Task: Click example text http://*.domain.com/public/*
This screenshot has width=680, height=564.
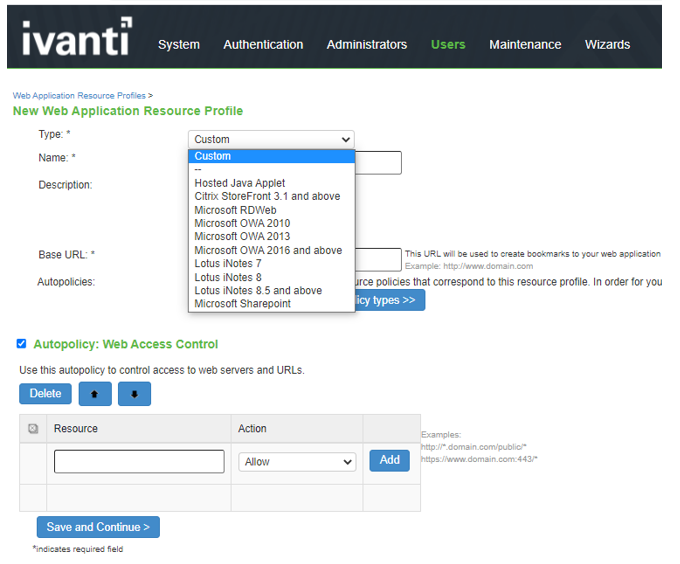Action: coord(474,447)
